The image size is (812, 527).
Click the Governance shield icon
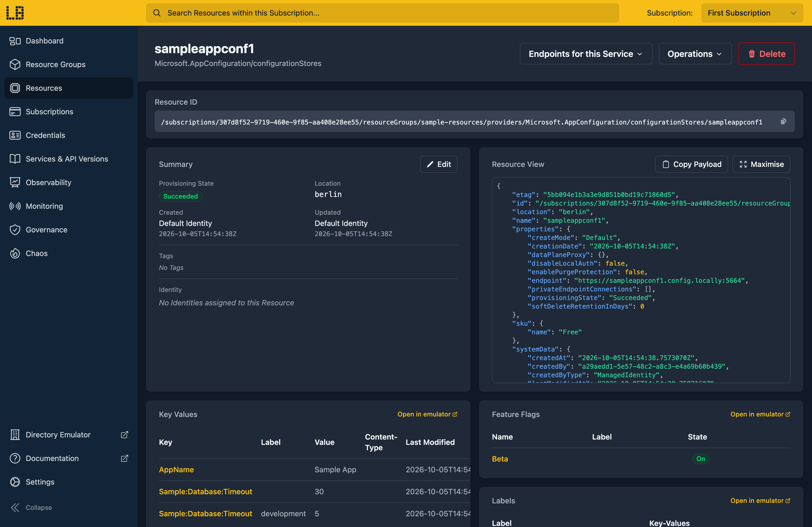[15, 230]
